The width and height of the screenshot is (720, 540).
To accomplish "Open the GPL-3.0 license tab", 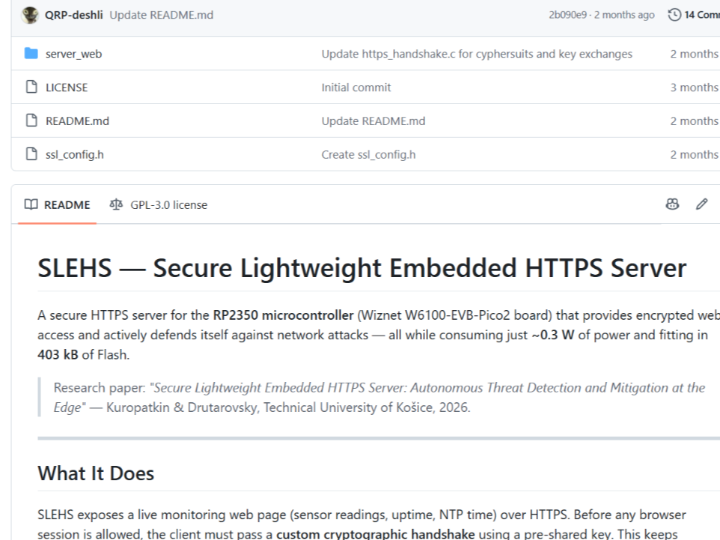I will (x=158, y=205).
